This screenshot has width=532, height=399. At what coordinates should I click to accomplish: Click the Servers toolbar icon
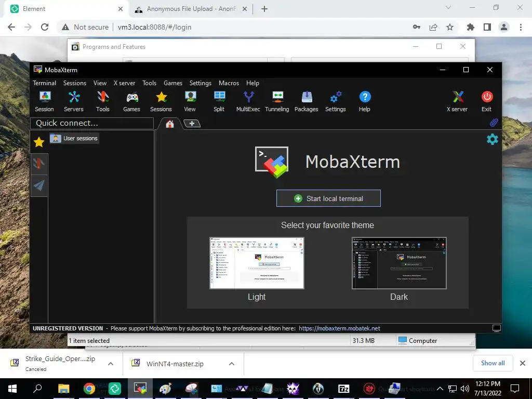74,101
